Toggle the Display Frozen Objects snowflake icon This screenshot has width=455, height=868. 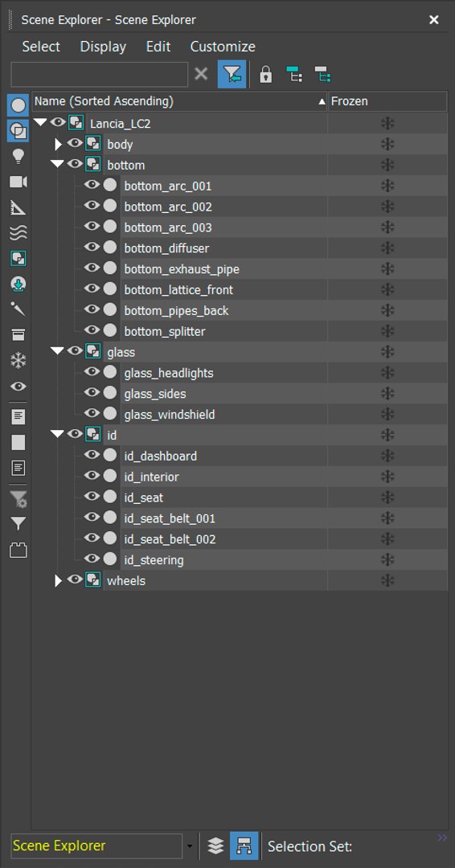coord(18,361)
